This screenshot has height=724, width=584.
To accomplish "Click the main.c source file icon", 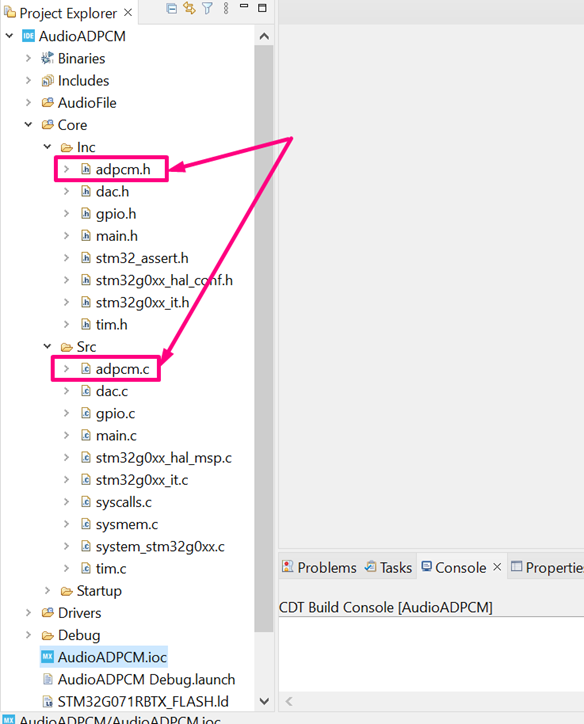I will (86, 435).
